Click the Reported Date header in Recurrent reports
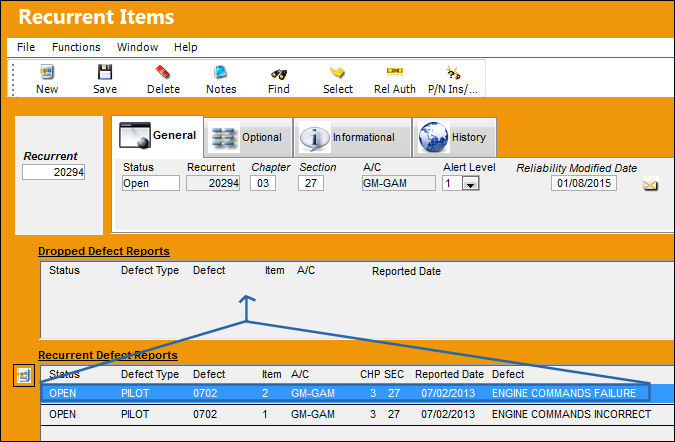 click(449, 374)
